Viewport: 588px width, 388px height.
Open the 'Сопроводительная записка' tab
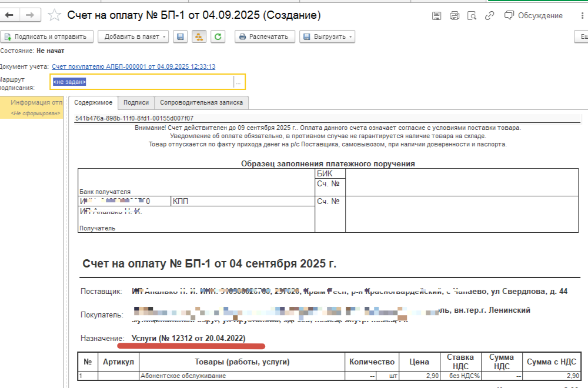[x=201, y=102]
